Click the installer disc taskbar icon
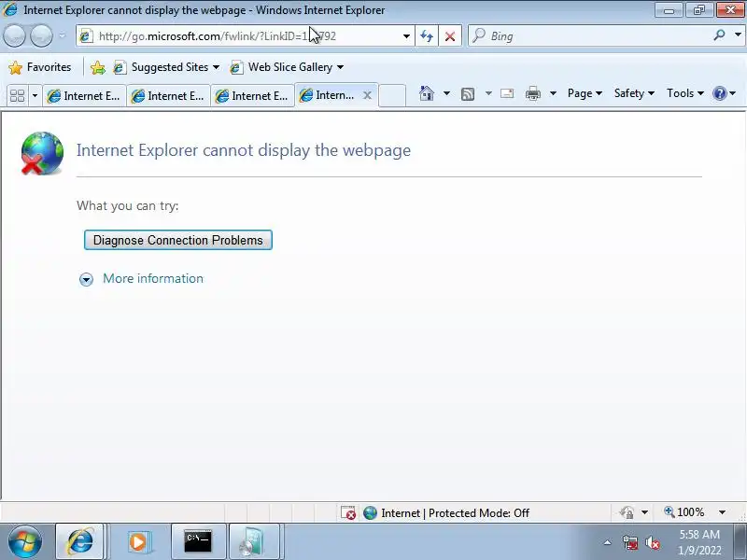 (252, 542)
